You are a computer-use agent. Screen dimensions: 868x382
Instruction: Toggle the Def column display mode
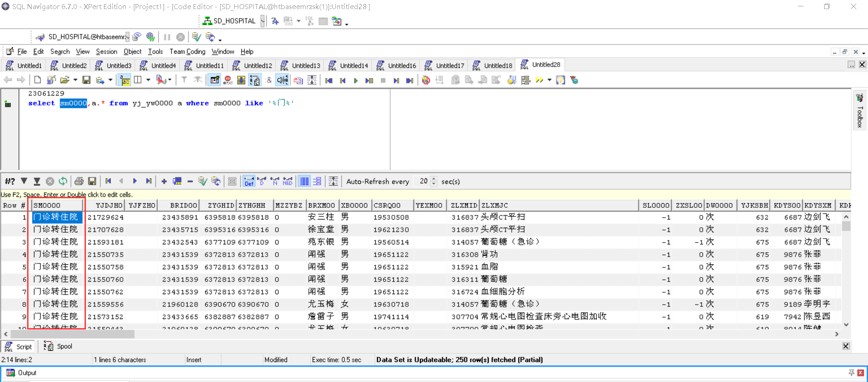[x=249, y=181]
